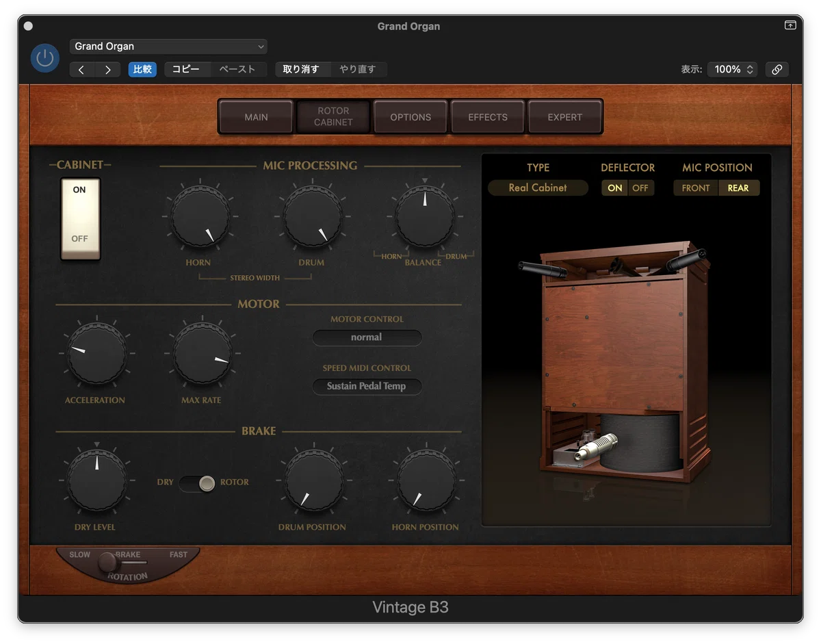Click the 表示: label
The width and height of the screenshot is (821, 644).
pos(691,70)
